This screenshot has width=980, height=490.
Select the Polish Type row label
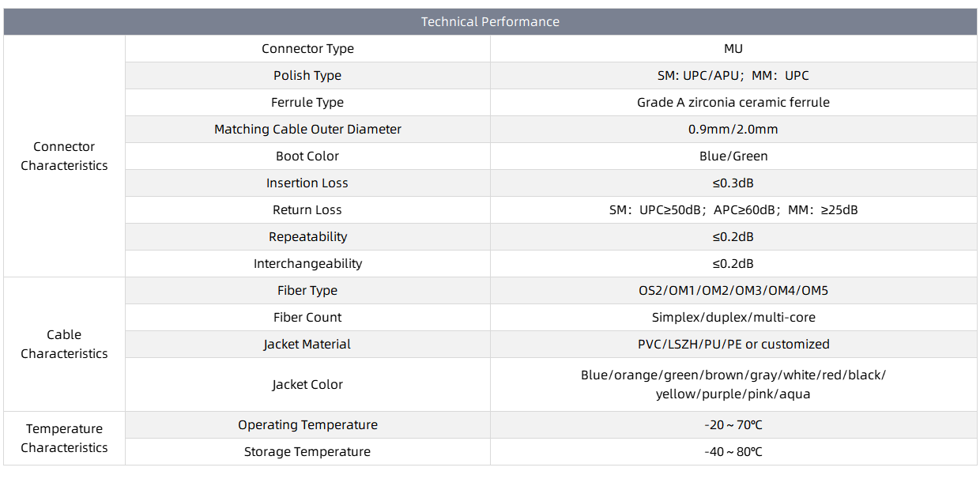(307, 76)
